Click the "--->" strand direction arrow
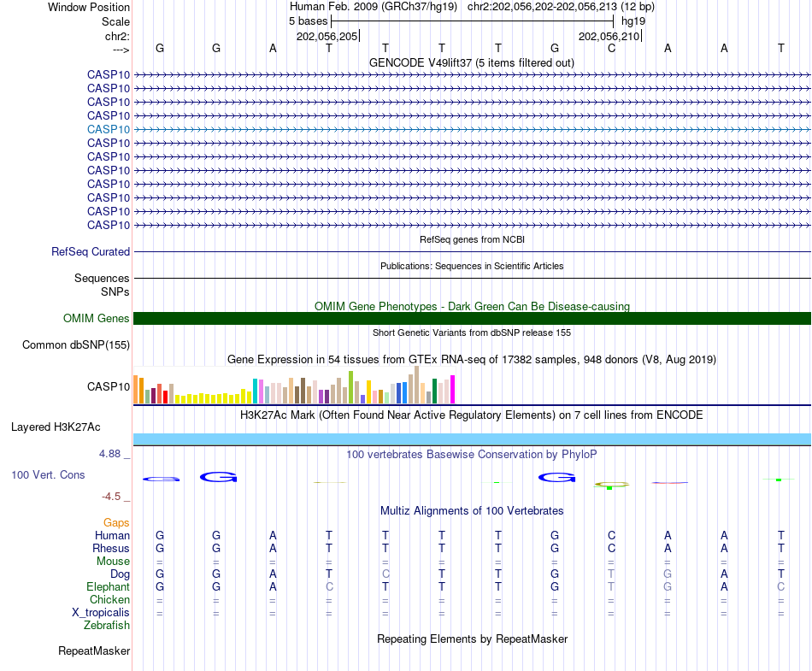The image size is (812, 671). [121, 50]
